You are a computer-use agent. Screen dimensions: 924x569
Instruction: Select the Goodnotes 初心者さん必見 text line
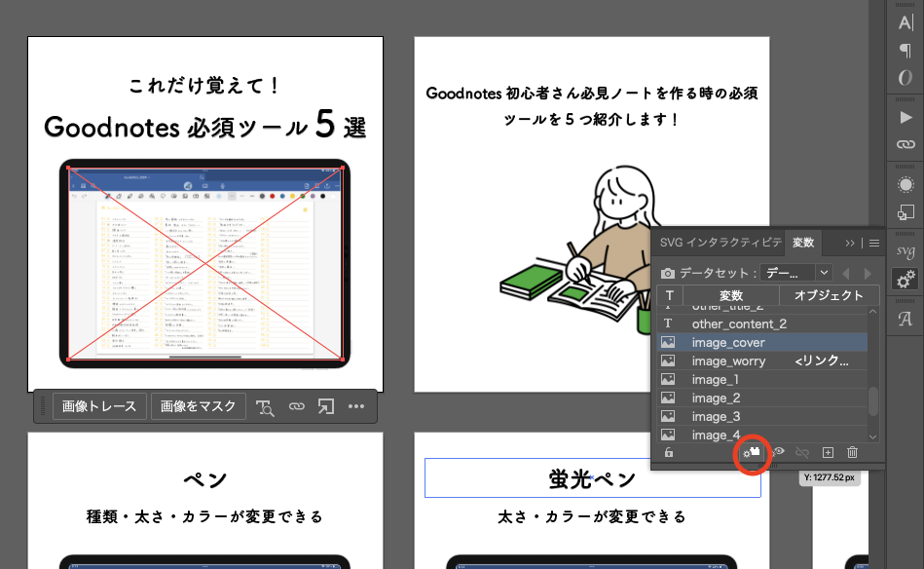(592, 94)
